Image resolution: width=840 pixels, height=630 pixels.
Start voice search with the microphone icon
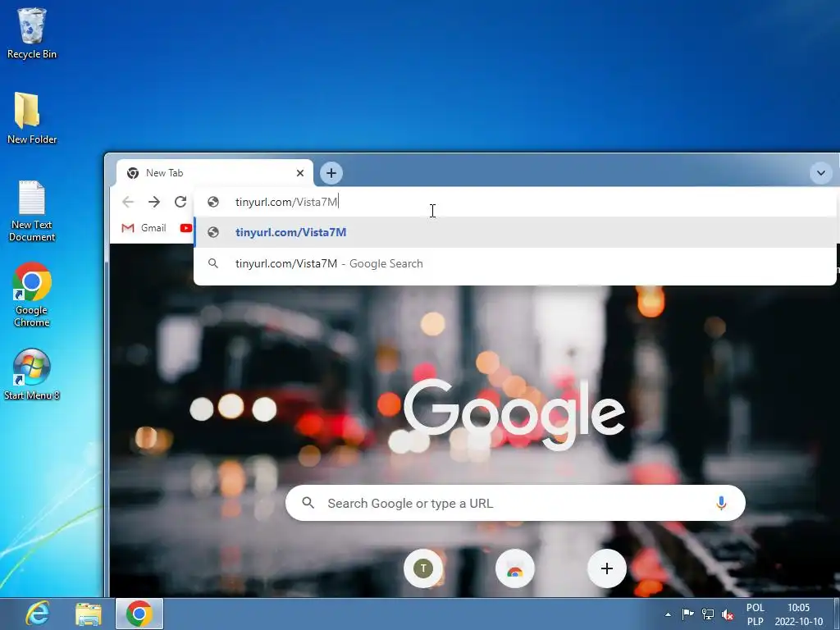coord(721,503)
